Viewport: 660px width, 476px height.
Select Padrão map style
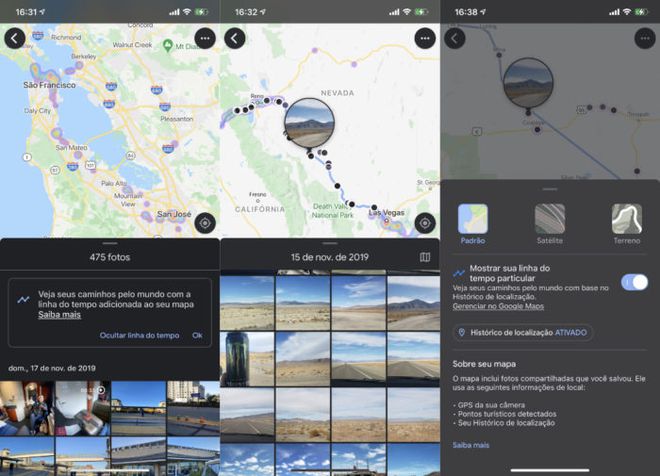[x=473, y=224]
